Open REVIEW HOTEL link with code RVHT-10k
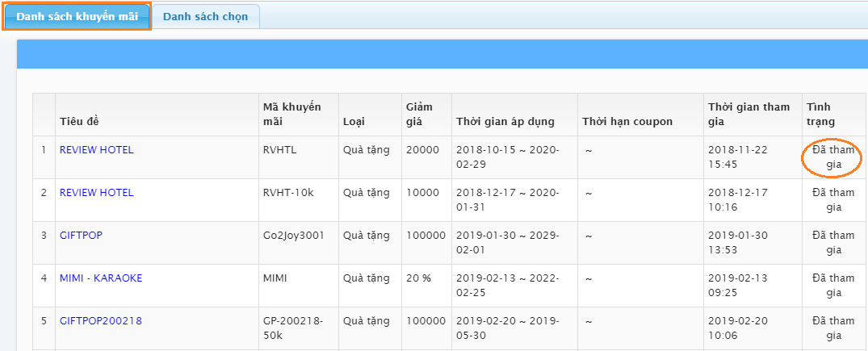868x351 pixels. point(96,193)
